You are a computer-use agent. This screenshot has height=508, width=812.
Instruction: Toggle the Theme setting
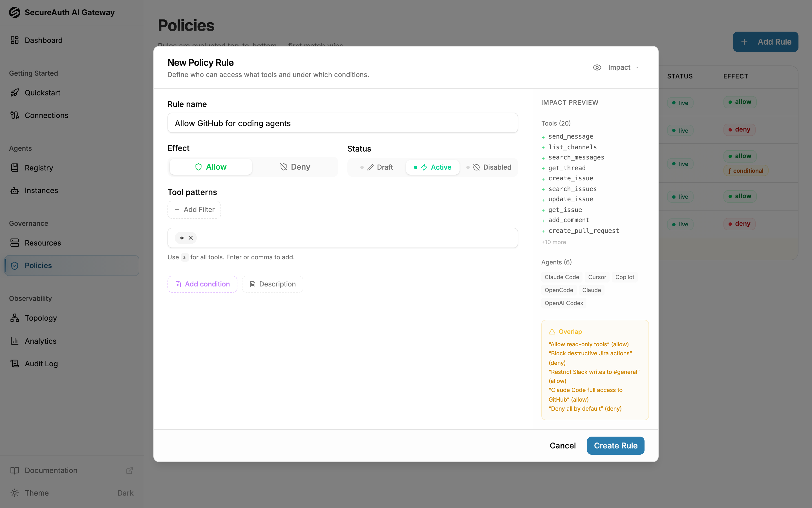pyautogui.click(x=72, y=493)
